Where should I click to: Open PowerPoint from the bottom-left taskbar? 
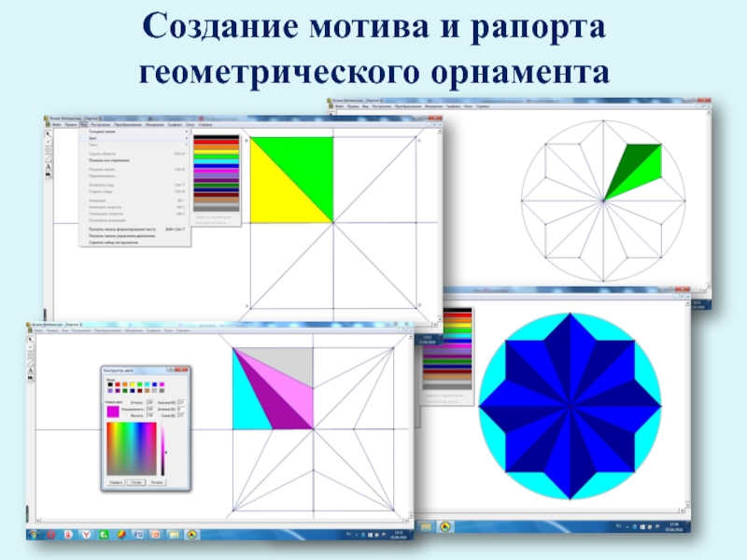click(x=156, y=534)
